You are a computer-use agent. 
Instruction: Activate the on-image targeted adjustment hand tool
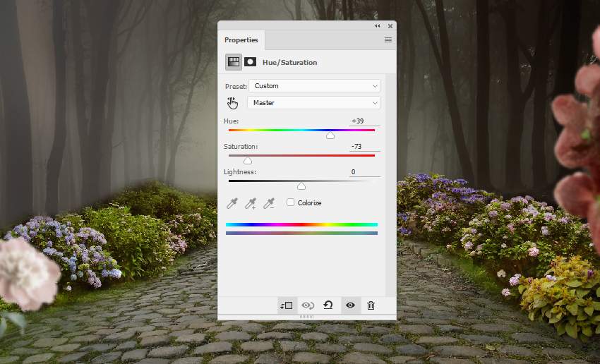pos(232,103)
